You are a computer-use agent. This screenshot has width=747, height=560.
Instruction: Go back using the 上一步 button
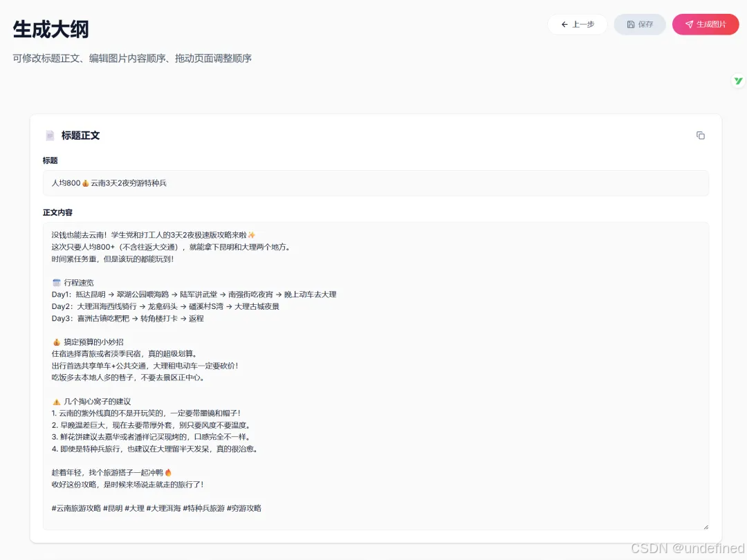(578, 24)
